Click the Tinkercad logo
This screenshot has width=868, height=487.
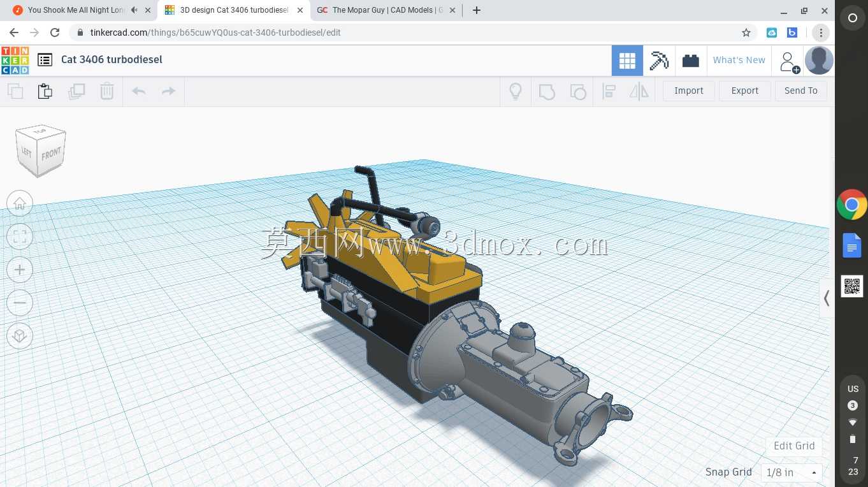pyautogui.click(x=15, y=60)
